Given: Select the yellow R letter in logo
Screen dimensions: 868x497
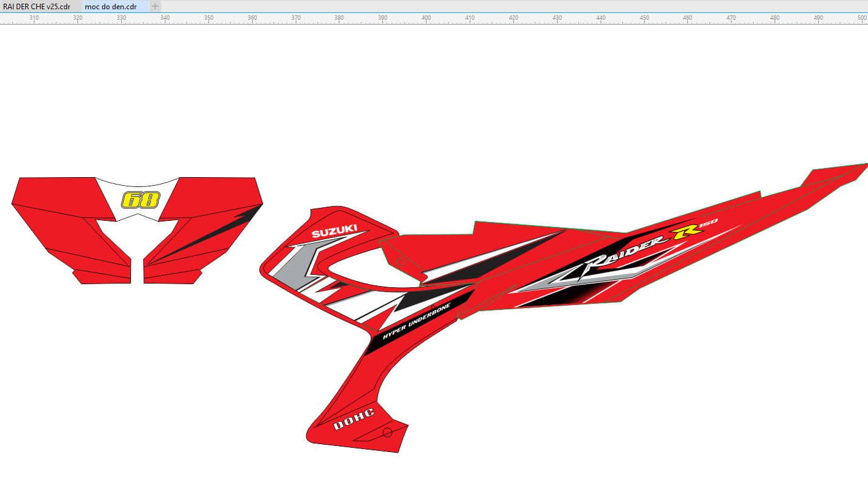Looking at the screenshot, I should pyautogui.click(x=686, y=231).
